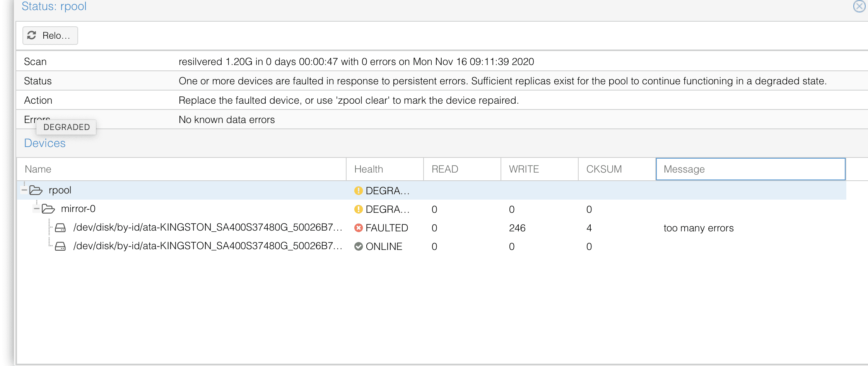868x366 pixels.
Task: Click the Reload button
Action: tap(50, 36)
